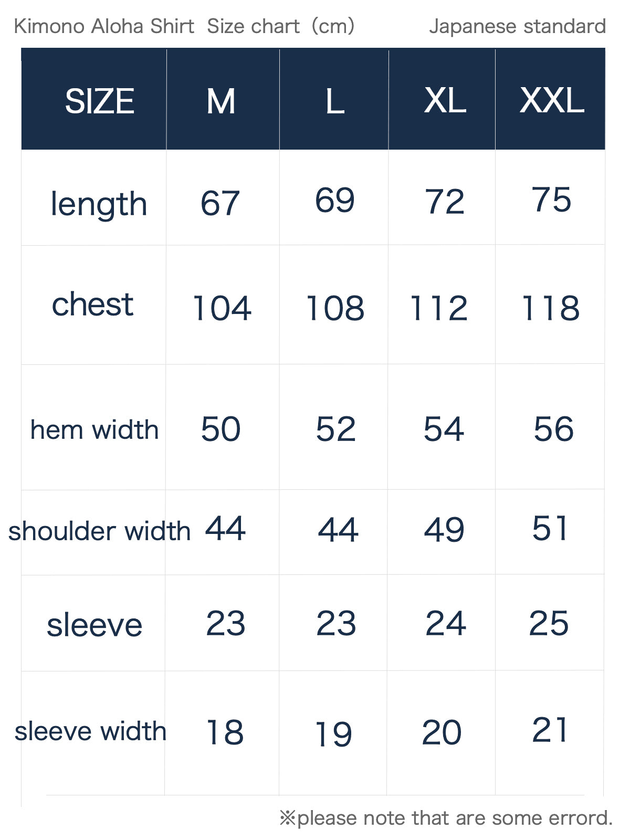
Task: Click the Kimono Aloha Shirt title text
Action: [104, 26]
